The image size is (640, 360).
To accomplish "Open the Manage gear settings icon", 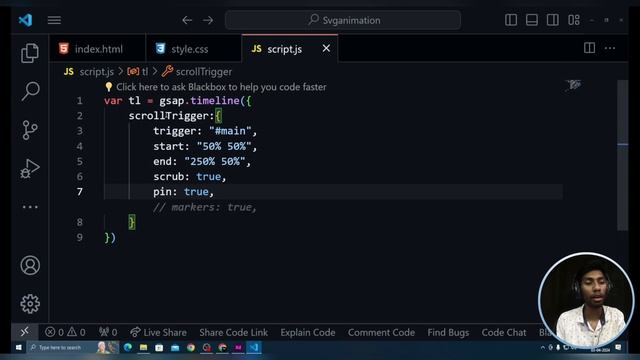I will click(30, 304).
